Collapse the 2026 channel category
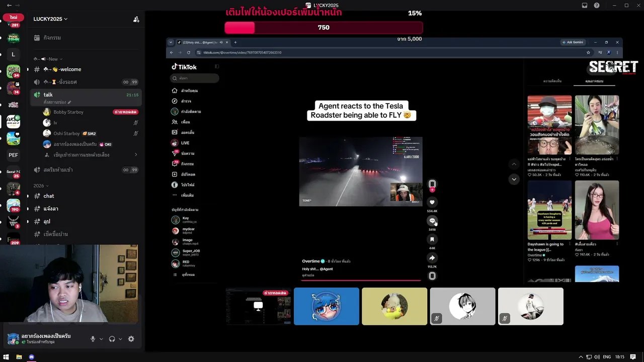Viewport: 644px width, 362px height. click(x=41, y=186)
